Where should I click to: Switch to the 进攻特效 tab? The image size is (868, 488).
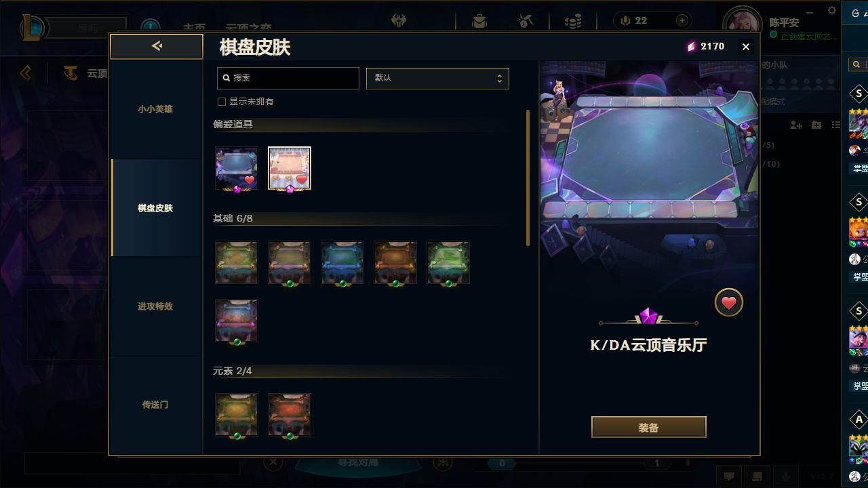(155, 306)
